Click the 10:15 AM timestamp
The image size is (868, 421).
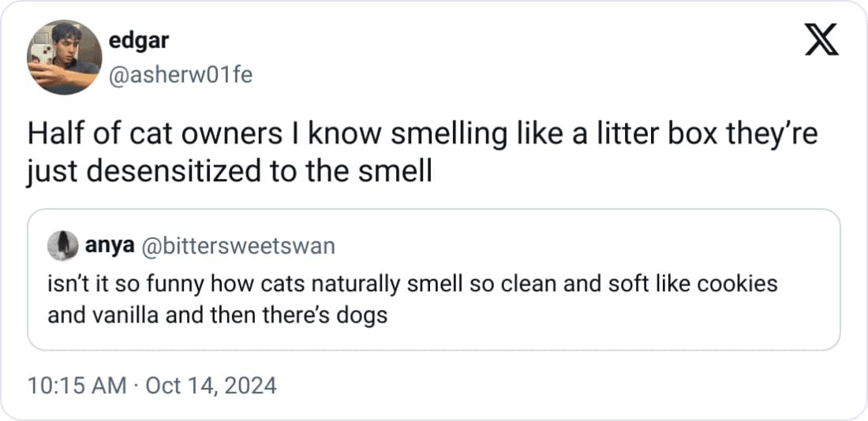[76, 386]
